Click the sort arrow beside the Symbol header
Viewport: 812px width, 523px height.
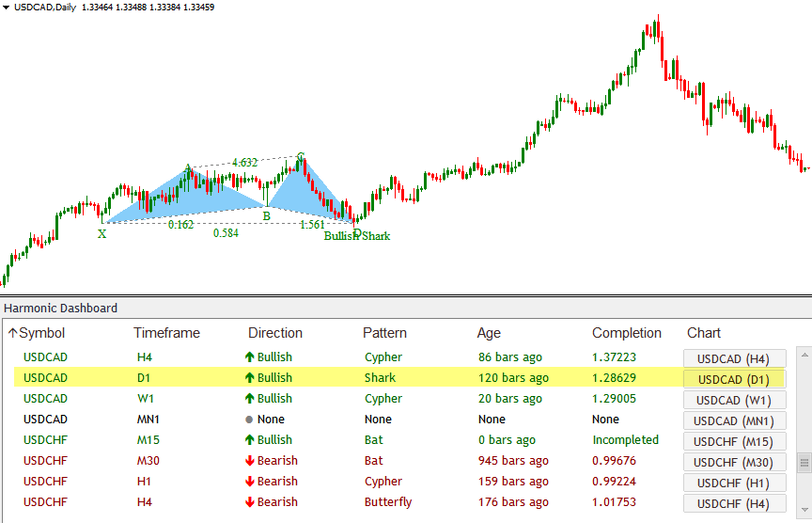coord(12,333)
